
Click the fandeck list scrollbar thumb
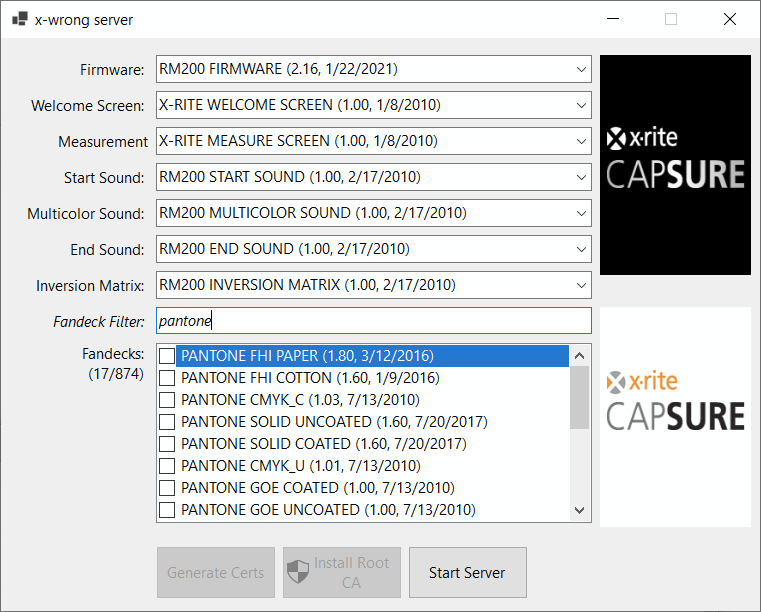click(x=579, y=398)
